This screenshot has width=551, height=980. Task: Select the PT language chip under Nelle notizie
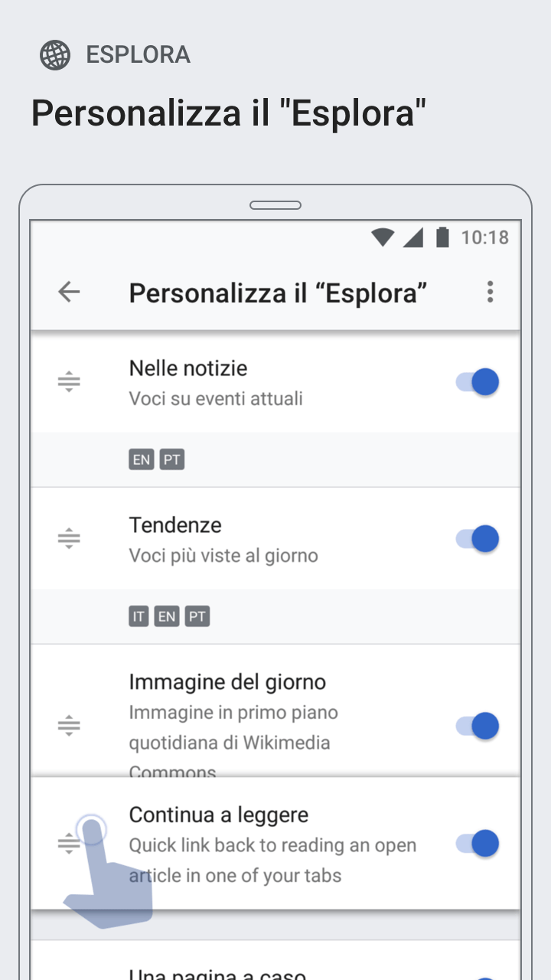coord(172,460)
